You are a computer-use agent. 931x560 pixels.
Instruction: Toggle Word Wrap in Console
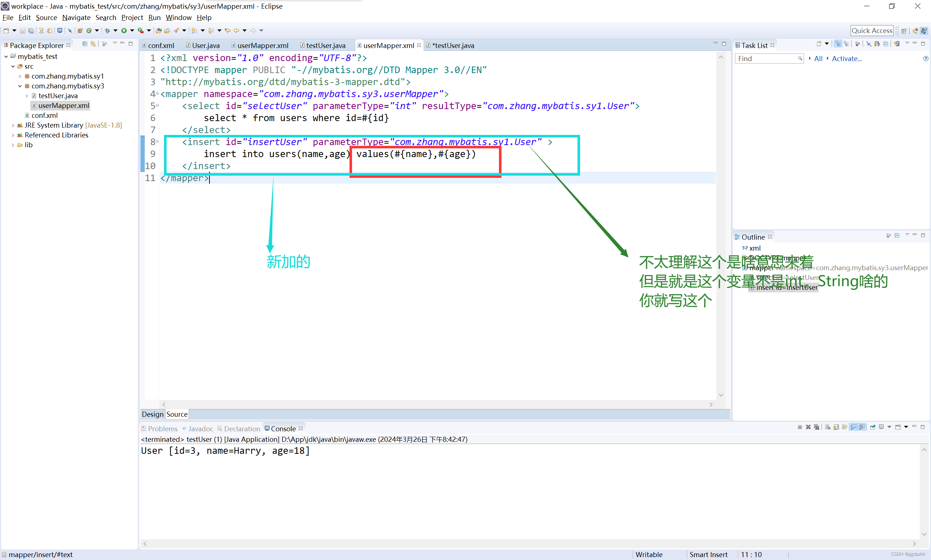pyautogui.click(x=845, y=427)
